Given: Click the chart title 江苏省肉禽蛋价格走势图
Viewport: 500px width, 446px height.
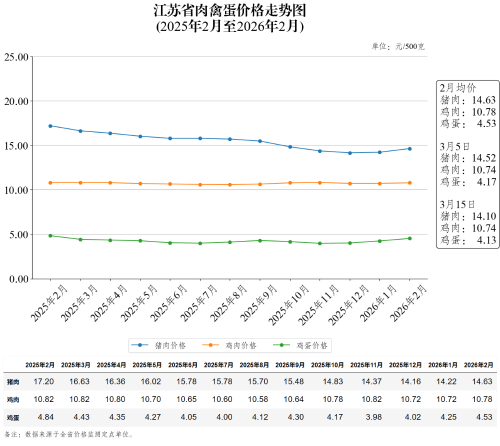Looking at the screenshot, I should tap(230, 11).
